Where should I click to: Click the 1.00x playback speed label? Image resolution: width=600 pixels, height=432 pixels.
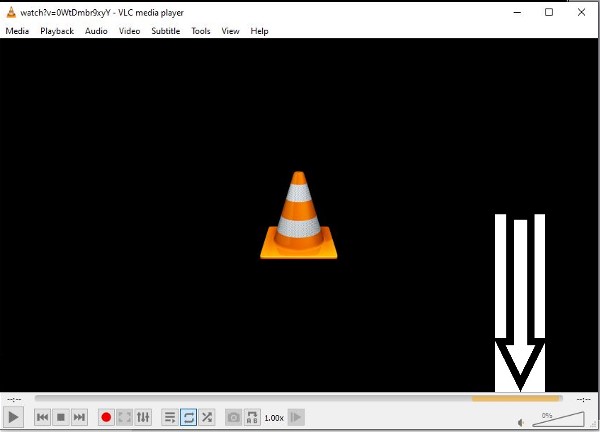point(274,418)
